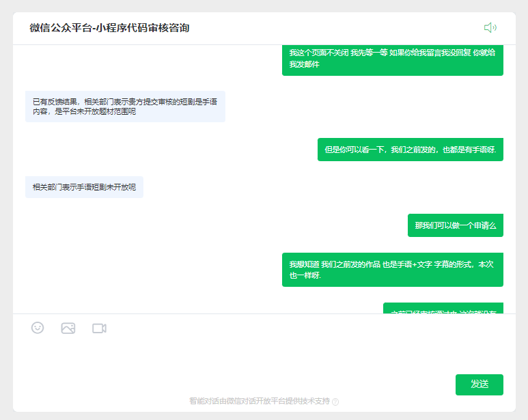Select the message starting '但是你可以看一下'
The width and height of the screenshot is (528, 420).
tap(410, 150)
